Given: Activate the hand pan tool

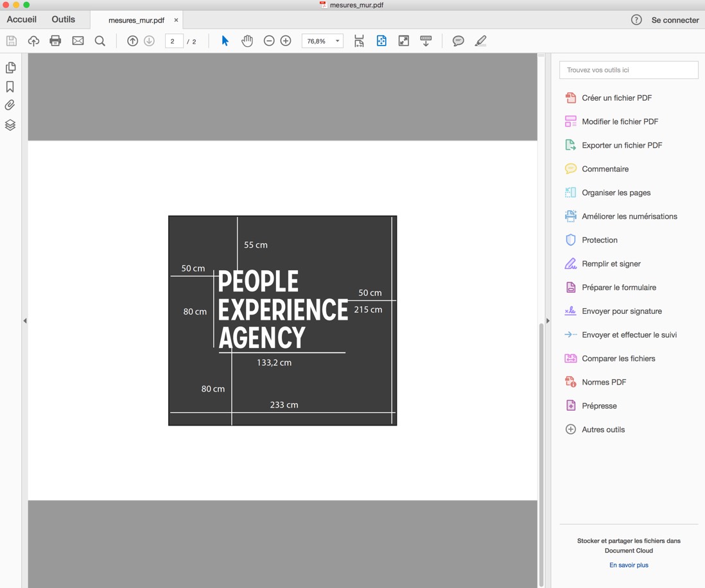Looking at the screenshot, I should pos(247,41).
